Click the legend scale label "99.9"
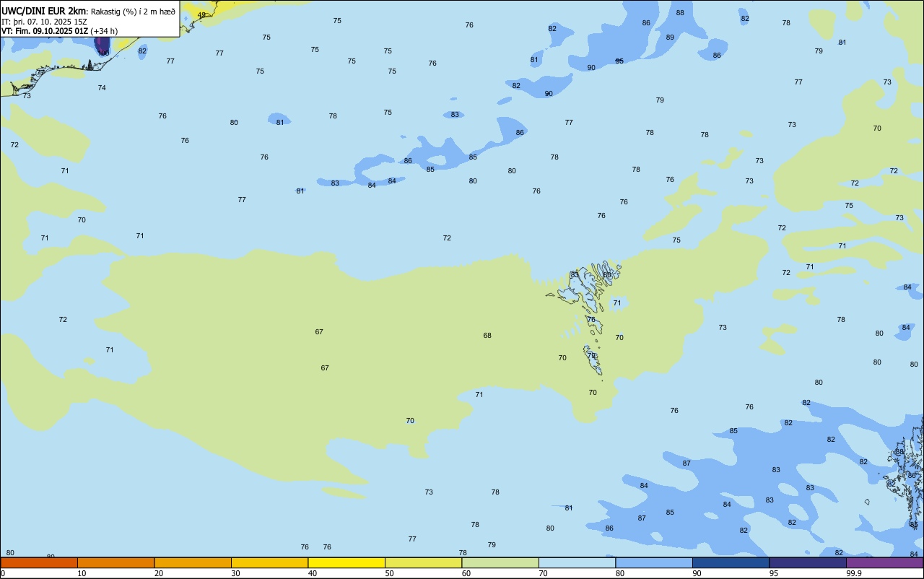 (x=854, y=573)
